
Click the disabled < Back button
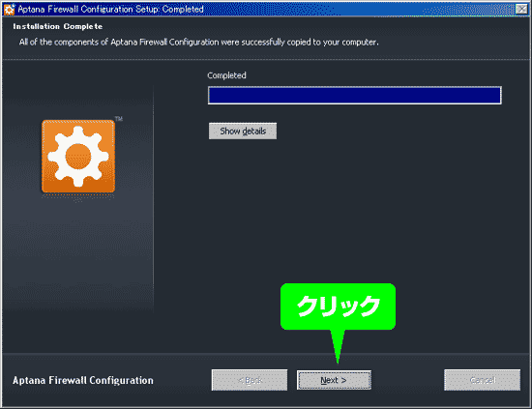(x=250, y=380)
